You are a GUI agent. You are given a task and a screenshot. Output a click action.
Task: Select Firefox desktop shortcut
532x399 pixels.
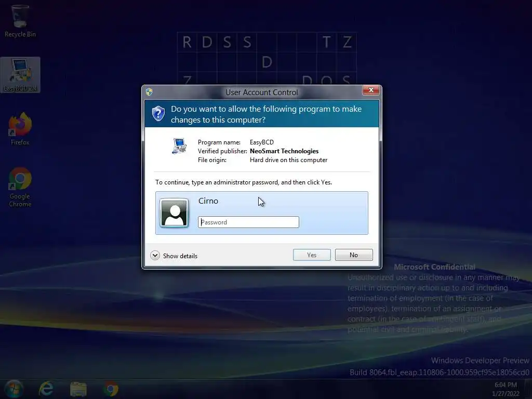[x=20, y=129]
